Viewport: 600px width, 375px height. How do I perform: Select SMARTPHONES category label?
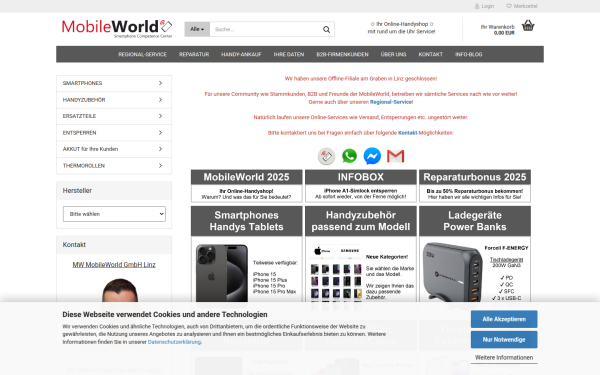(82, 83)
